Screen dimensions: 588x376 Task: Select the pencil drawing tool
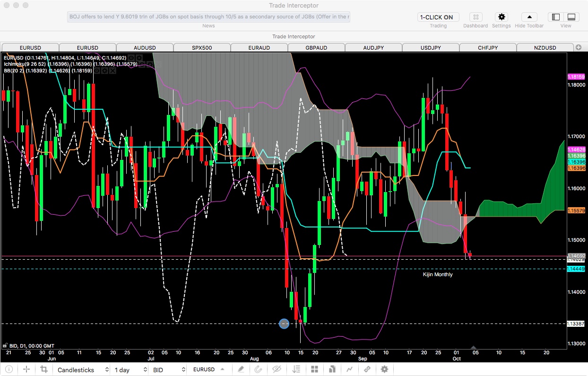coord(241,369)
